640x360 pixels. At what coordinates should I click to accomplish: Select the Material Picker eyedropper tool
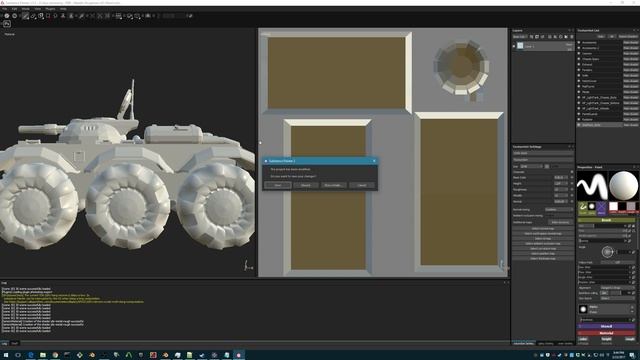click(82, 16)
